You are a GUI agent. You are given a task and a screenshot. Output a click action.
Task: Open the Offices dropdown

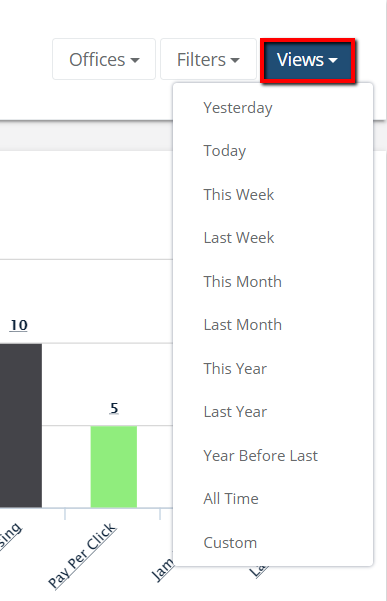(104, 59)
